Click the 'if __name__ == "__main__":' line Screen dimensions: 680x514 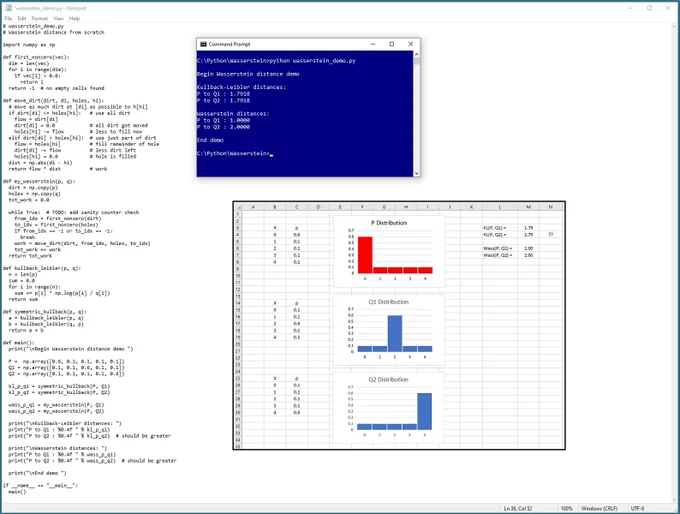click(40, 485)
